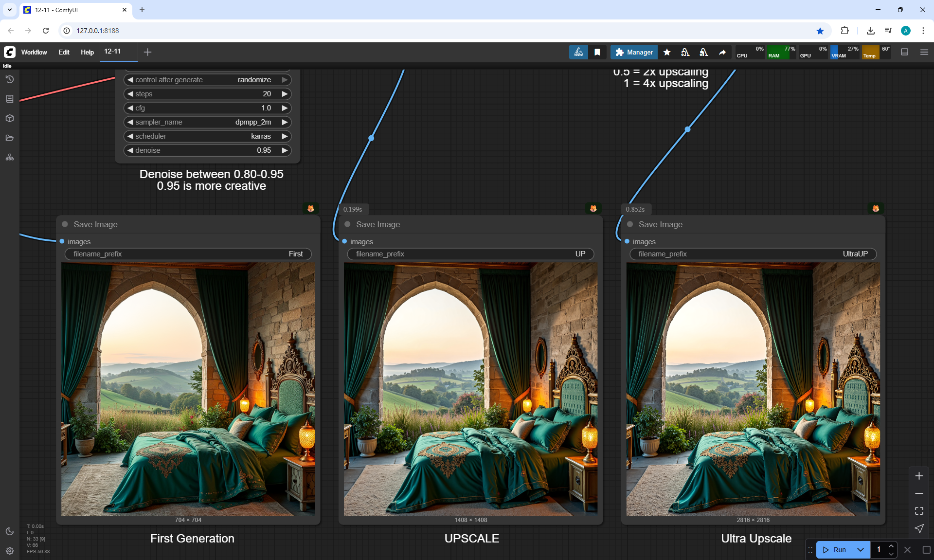Toggle dark theme moon icon
Image resolution: width=934 pixels, height=560 pixels.
[10, 531]
